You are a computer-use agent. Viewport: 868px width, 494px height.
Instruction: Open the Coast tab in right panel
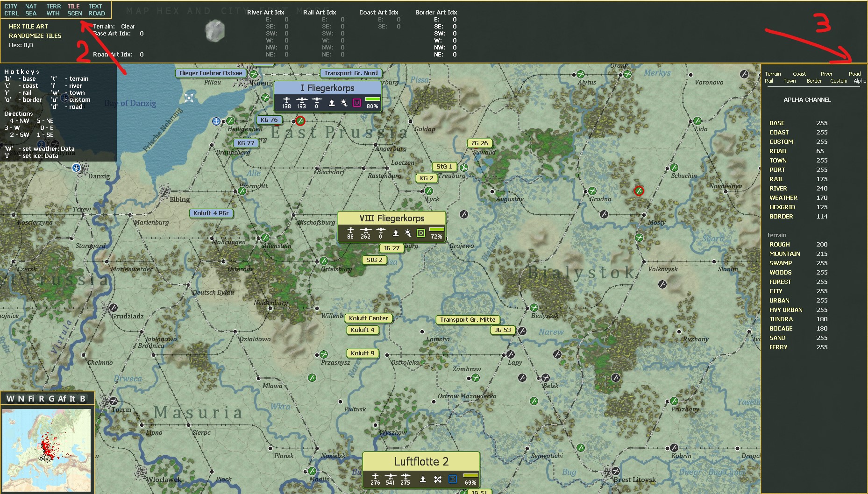(799, 74)
